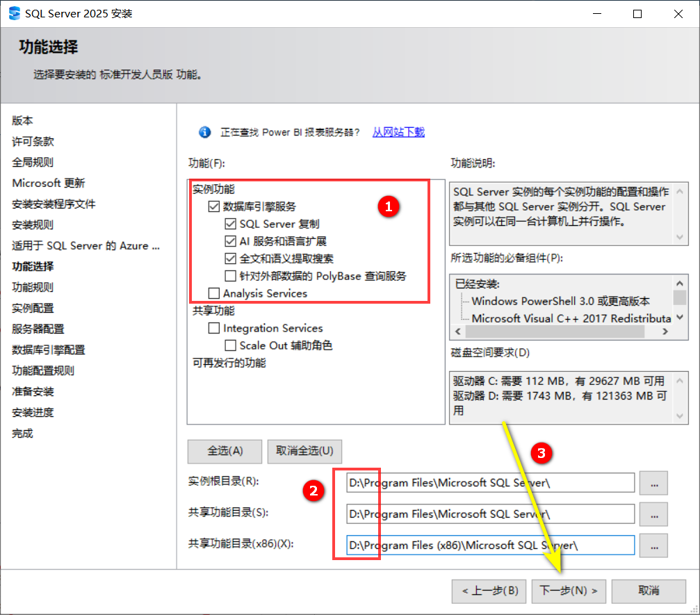
Task: Select 准备安装 step
Action: point(33,392)
